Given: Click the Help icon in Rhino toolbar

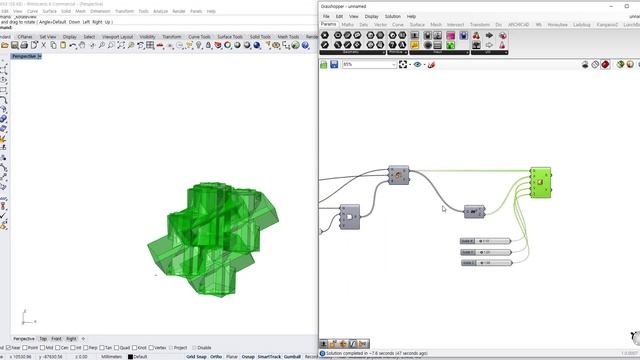Looking at the screenshot, I should (x=305, y=45).
